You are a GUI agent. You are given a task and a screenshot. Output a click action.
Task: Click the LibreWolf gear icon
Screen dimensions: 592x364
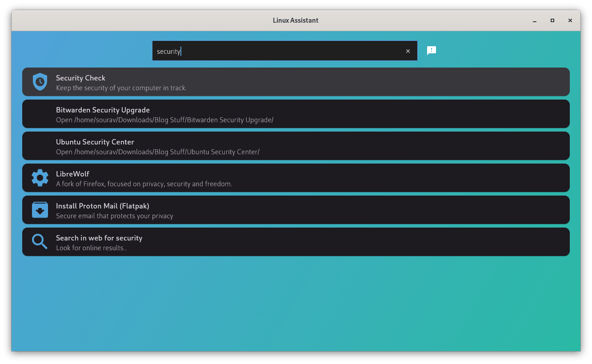40,178
